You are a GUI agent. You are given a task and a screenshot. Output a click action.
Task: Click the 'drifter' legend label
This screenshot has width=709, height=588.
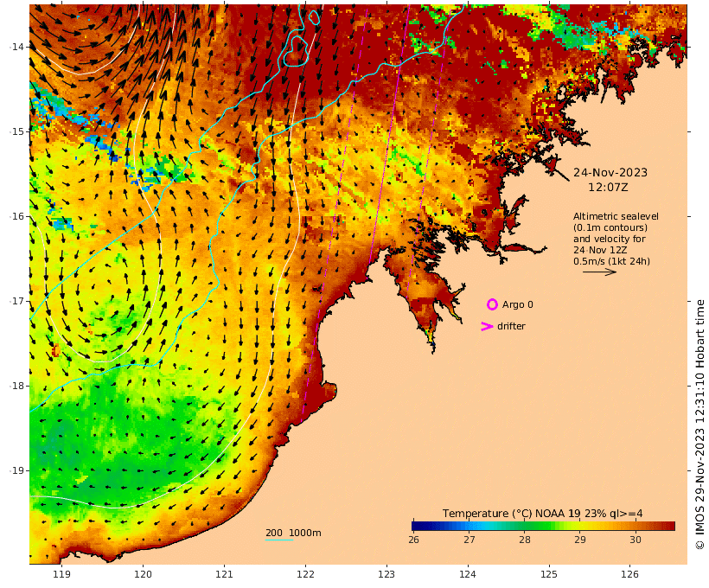click(511, 326)
